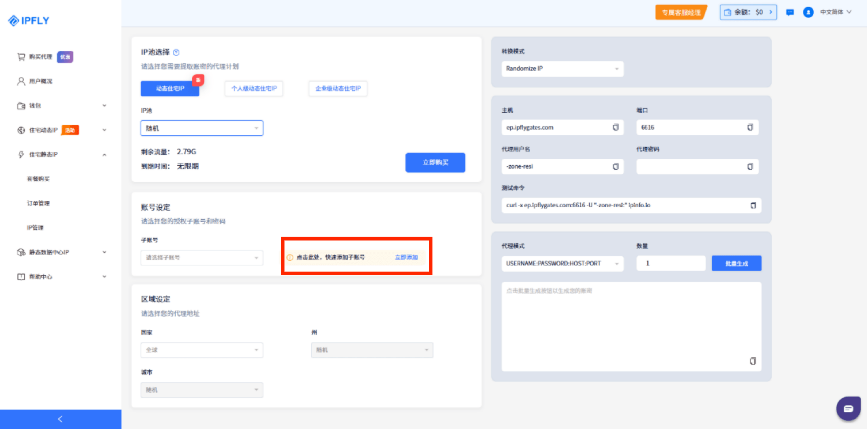Click the wallet icon beside 钱包
Viewport: 868px width, 429px height.
tap(21, 106)
